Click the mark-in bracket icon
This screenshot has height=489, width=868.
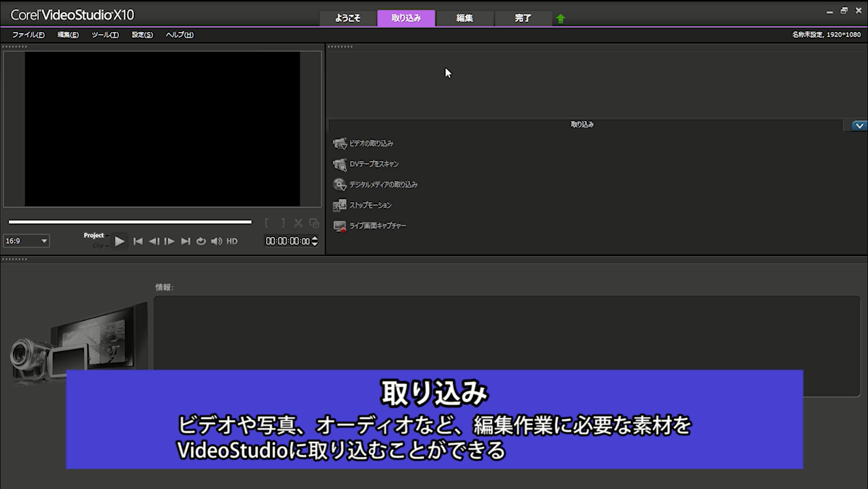click(x=268, y=222)
